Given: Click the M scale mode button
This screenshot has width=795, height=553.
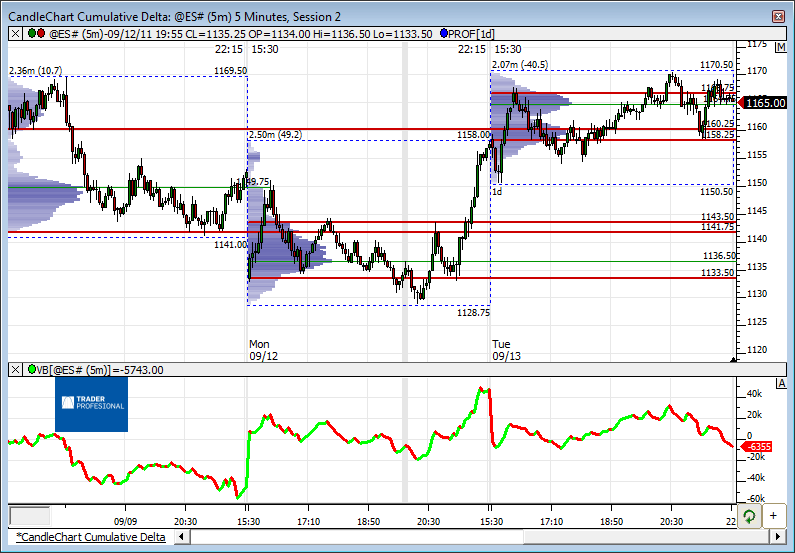Looking at the screenshot, I should [x=780, y=48].
